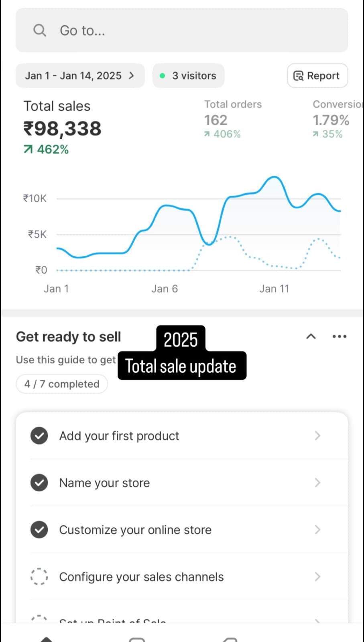Screen dimensions: 364x642
Task: Click the Total sales 462% growth arrow
Action: (x=28, y=150)
